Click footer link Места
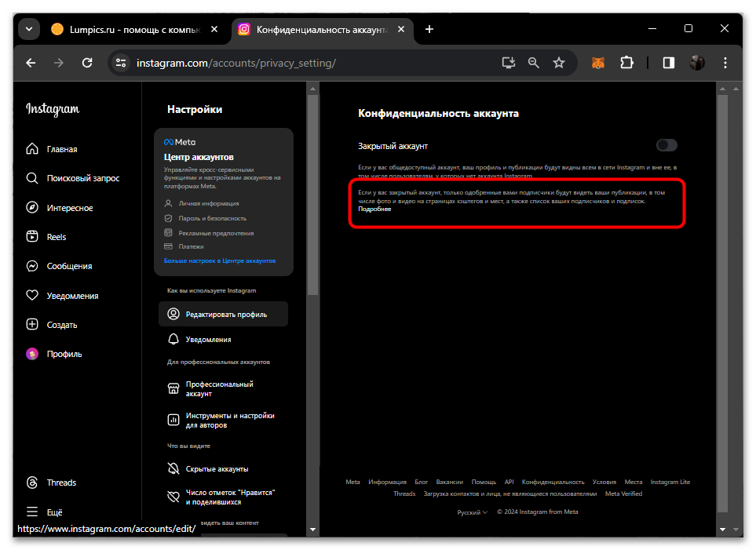Image resolution: width=756 pixels, height=550 pixels. (633, 482)
